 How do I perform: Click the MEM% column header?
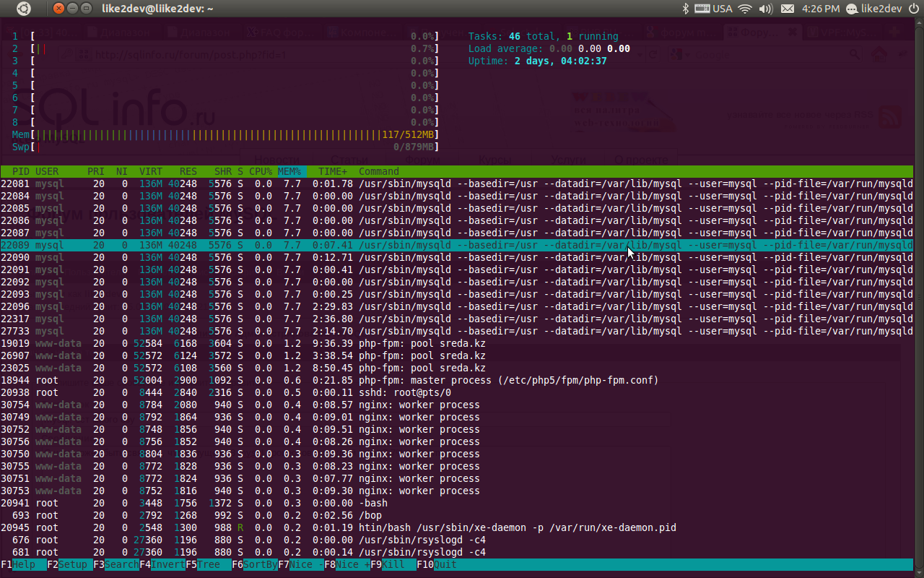coord(289,171)
